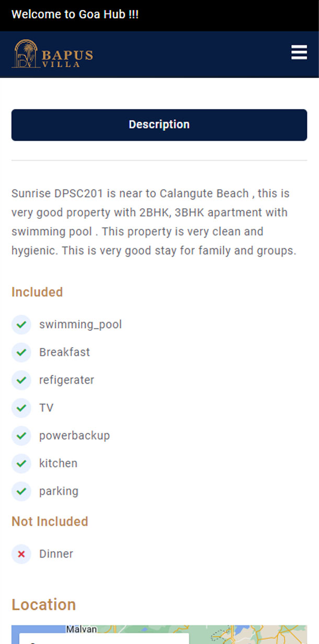Click the Location section heading
The image size is (319, 644).
coord(44,605)
